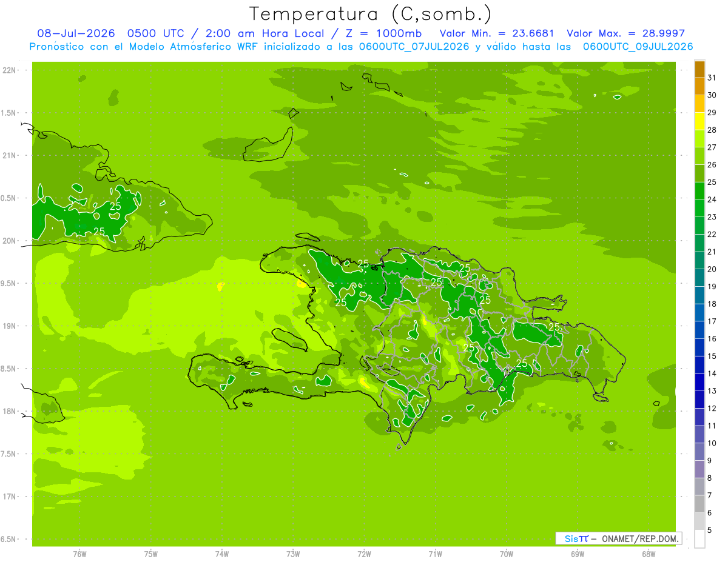Image resolution: width=728 pixels, height=562 pixels.
Task: Click the yellow hot spot near 74W 19.5N
Action: click(x=221, y=285)
